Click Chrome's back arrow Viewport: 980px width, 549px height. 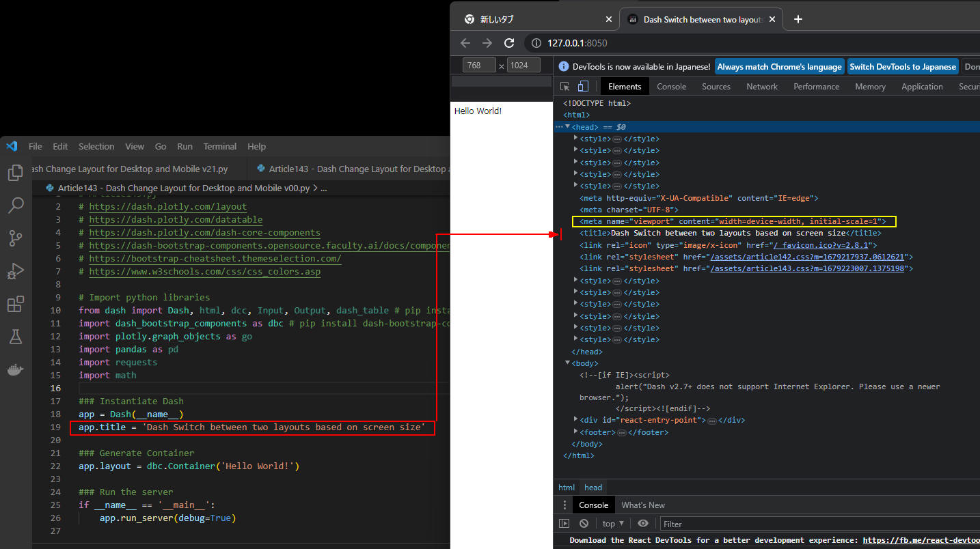[465, 43]
